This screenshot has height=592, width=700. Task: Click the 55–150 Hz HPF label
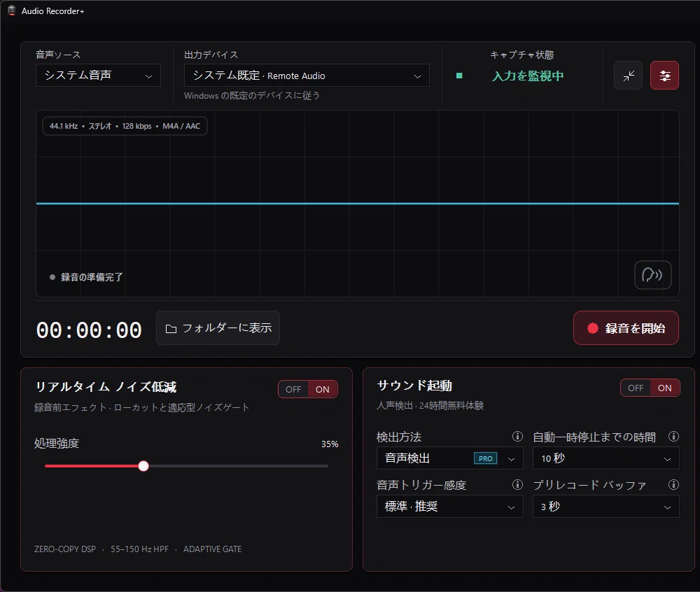(139, 549)
